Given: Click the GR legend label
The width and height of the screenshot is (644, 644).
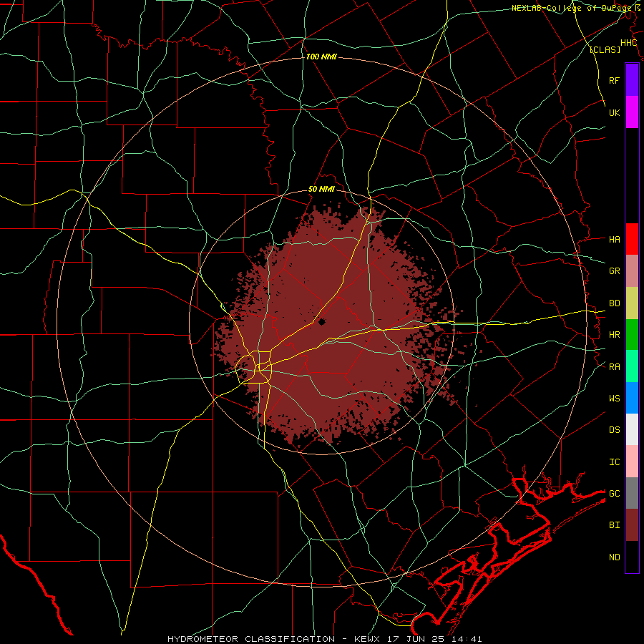Looking at the screenshot, I should 614,271.
